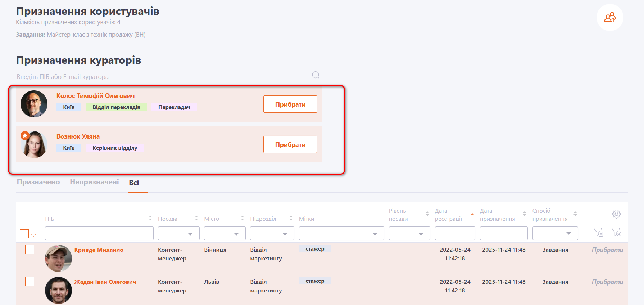Open the Посада filter dropdown
Screen dimensions: 644x305
coord(179,233)
